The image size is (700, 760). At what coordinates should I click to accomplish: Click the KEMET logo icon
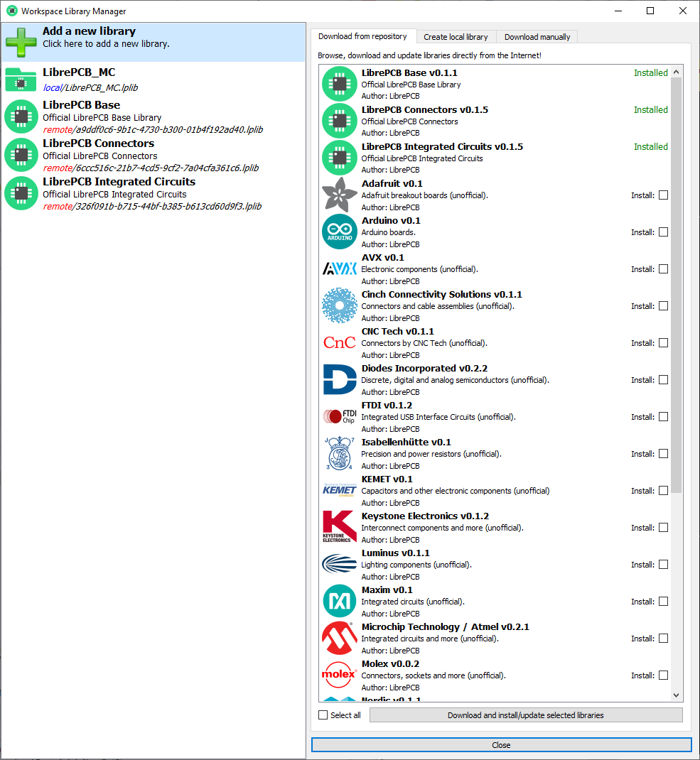[340, 490]
